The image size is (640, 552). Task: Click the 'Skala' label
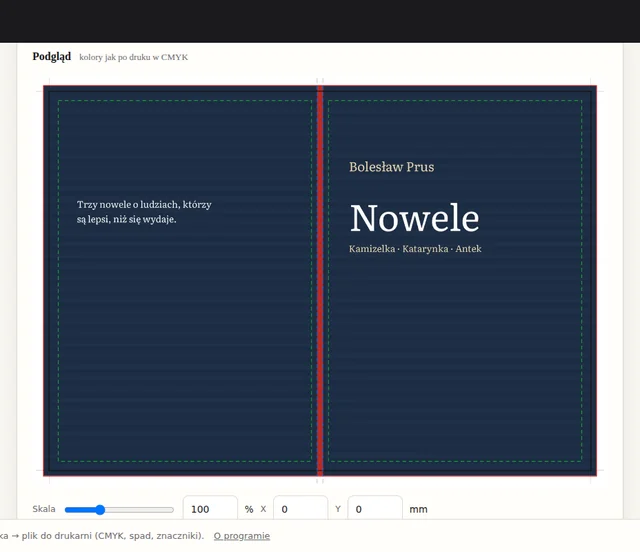[x=44, y=509]
